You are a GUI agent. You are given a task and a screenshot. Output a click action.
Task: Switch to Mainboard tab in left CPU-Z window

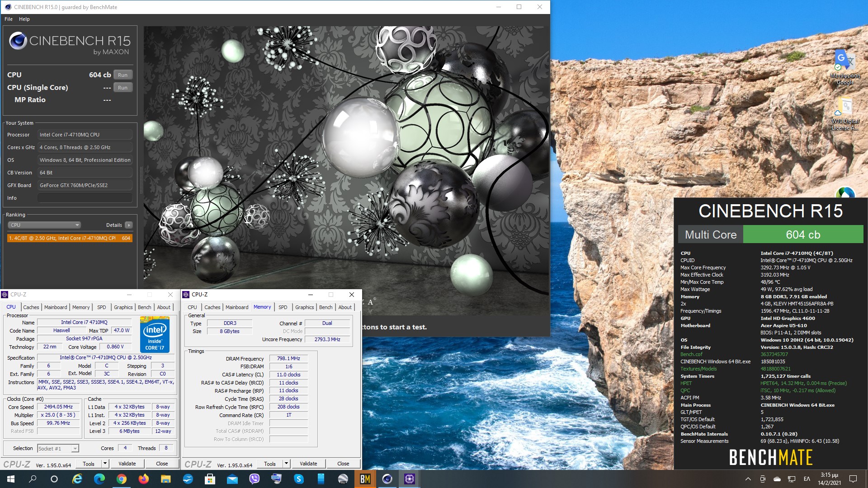click(56, 307)
